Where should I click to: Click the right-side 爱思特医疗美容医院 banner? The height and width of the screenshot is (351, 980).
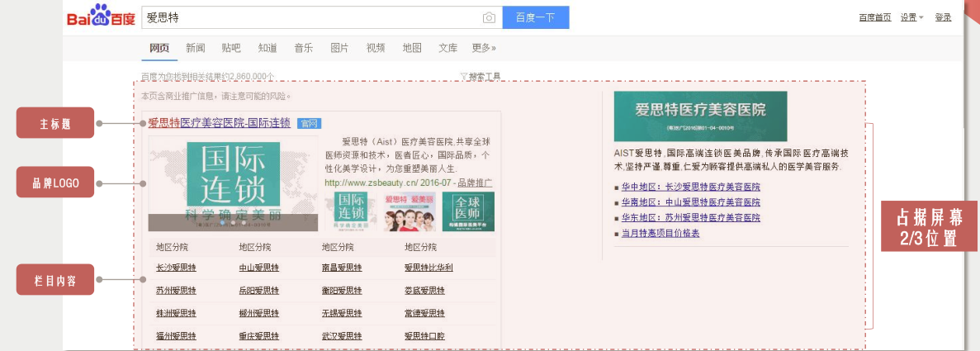click(701, 116)
